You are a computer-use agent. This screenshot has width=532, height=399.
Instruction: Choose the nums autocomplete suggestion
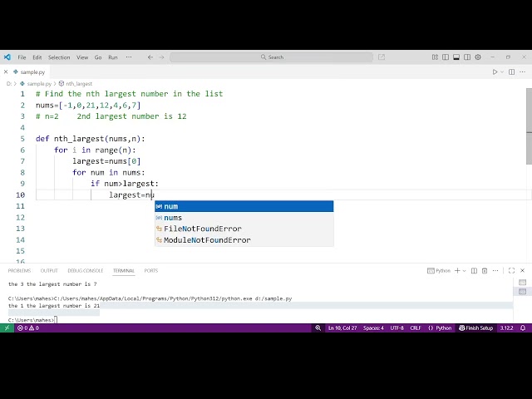[x=244, y=218]
